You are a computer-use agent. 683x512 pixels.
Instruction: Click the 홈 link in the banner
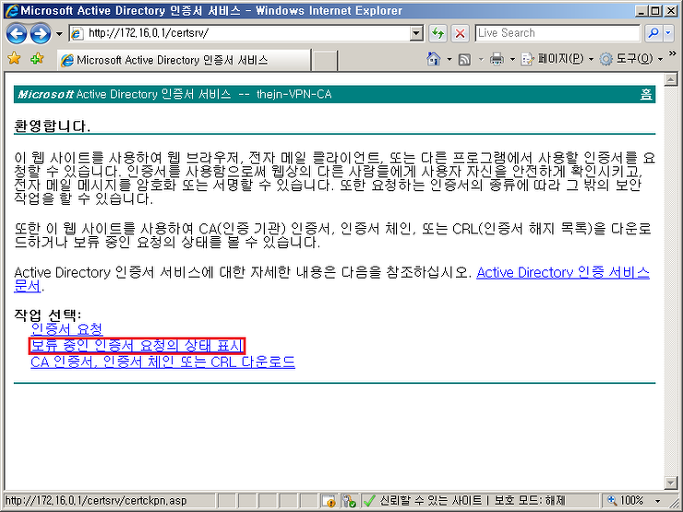click(646, 94)
